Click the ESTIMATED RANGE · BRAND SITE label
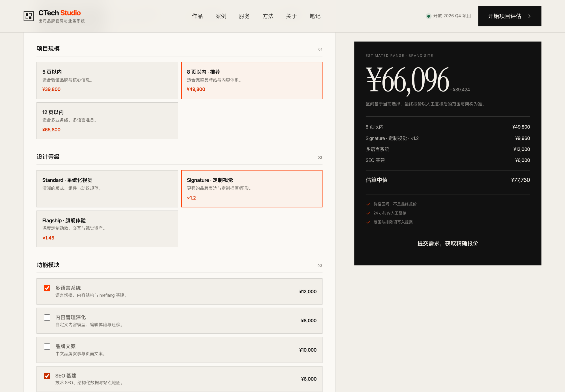This screenshot has width=565, height=392. coord(399,56)
